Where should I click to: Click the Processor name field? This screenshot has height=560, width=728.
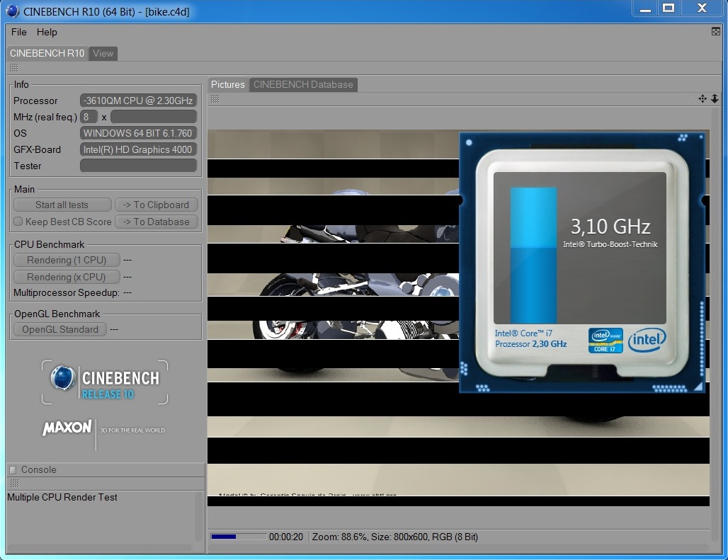[x=138, y=101]
